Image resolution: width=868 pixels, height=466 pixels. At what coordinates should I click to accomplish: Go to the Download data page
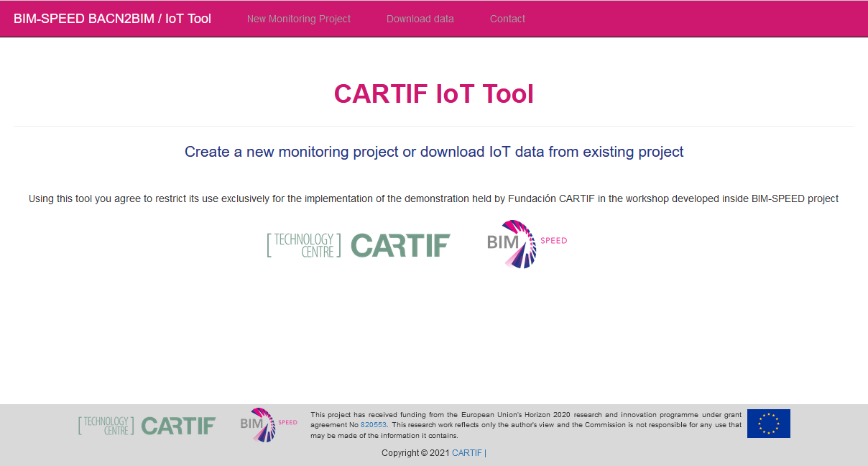tap(420, 19)
